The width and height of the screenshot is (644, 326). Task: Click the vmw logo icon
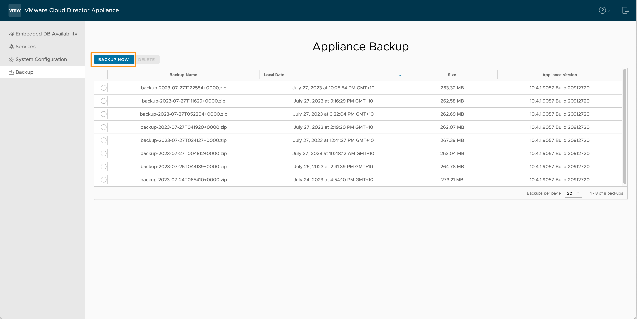[15, 10]
